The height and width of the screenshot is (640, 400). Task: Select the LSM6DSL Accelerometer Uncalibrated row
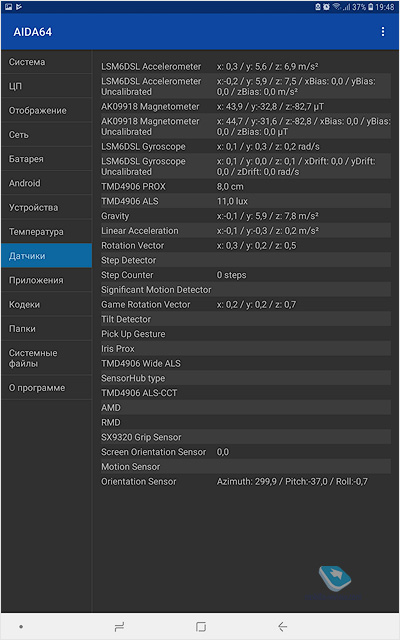click(x=246, y=87)
